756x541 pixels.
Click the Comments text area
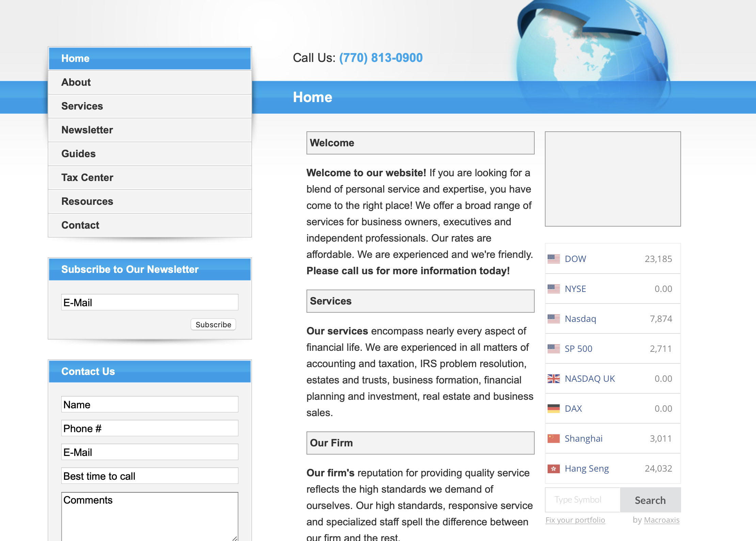click(x=150, y=516)
